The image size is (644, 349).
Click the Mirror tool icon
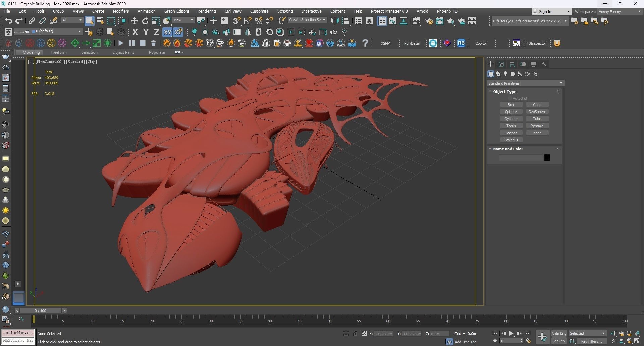point(335,21)
